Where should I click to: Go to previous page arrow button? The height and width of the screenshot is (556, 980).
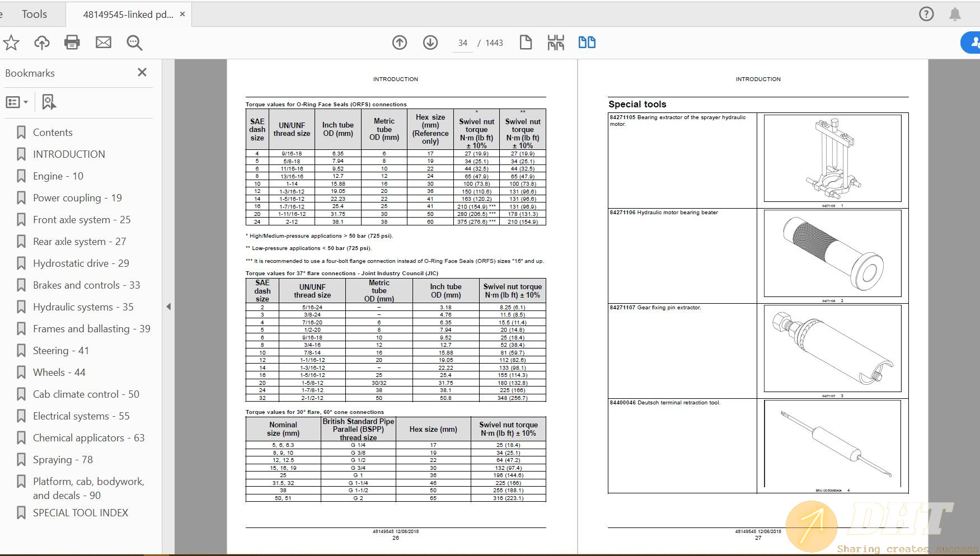pos(400,43)
